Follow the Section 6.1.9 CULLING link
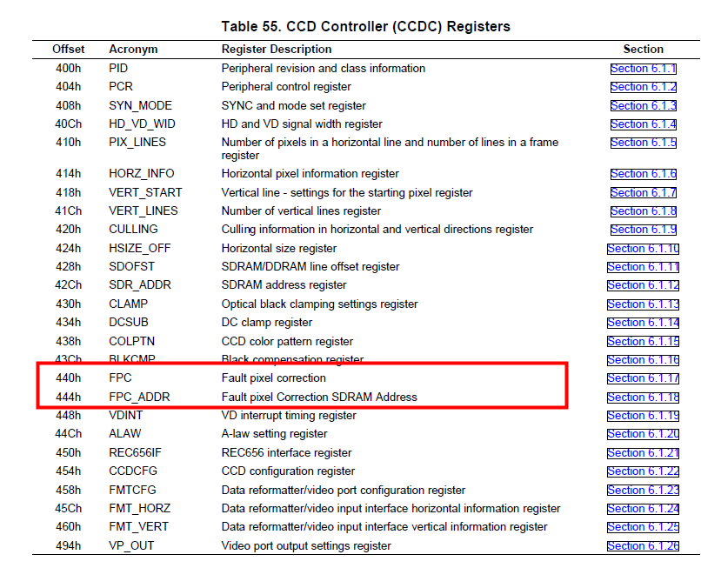This screenshot has width=701, height=588. tap(643, 230)
